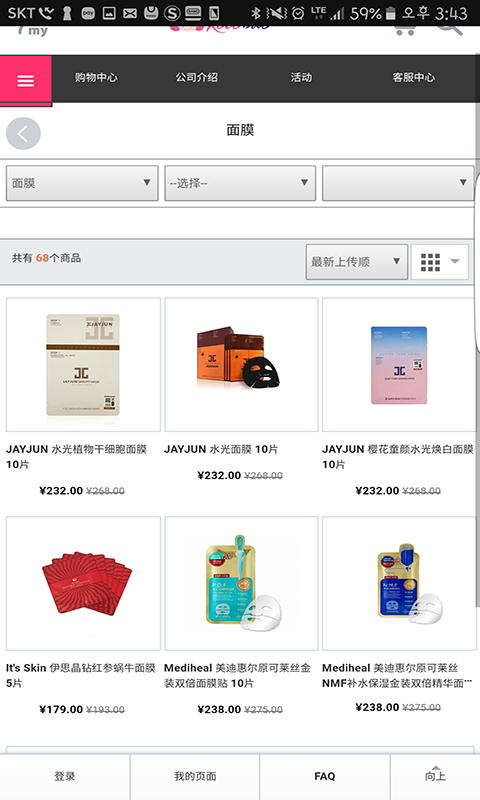Open the pink hamburger menu
Screen dimensions: 480x800
(x=26, y=81)
